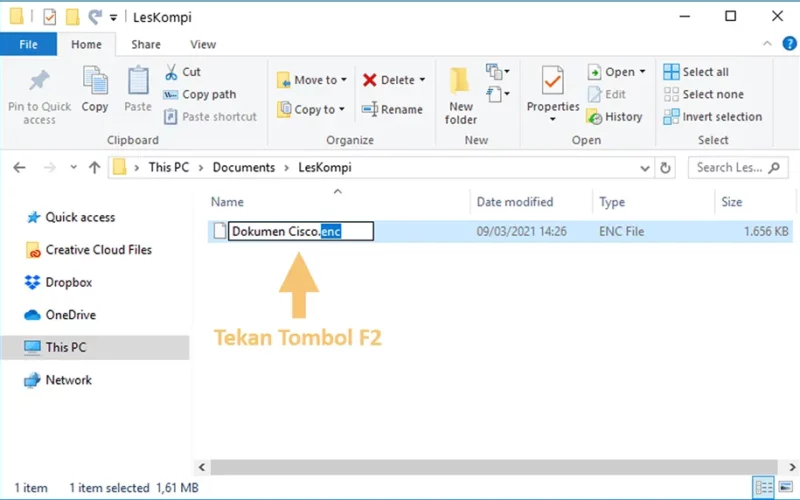Open Dropbox in the sidebar
800x500 pixels.
coord(58,282)
